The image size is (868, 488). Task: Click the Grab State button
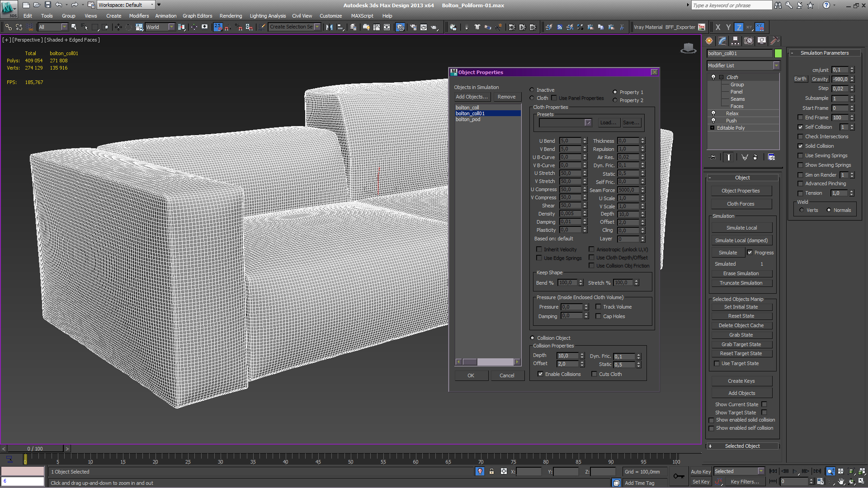point(741,334)
